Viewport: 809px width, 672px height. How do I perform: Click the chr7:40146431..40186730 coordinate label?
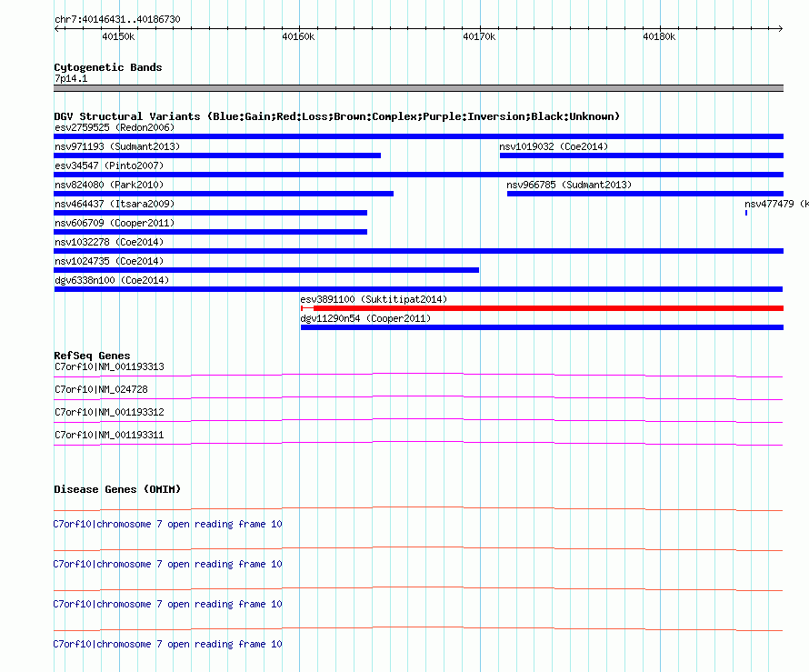point(117,20)
